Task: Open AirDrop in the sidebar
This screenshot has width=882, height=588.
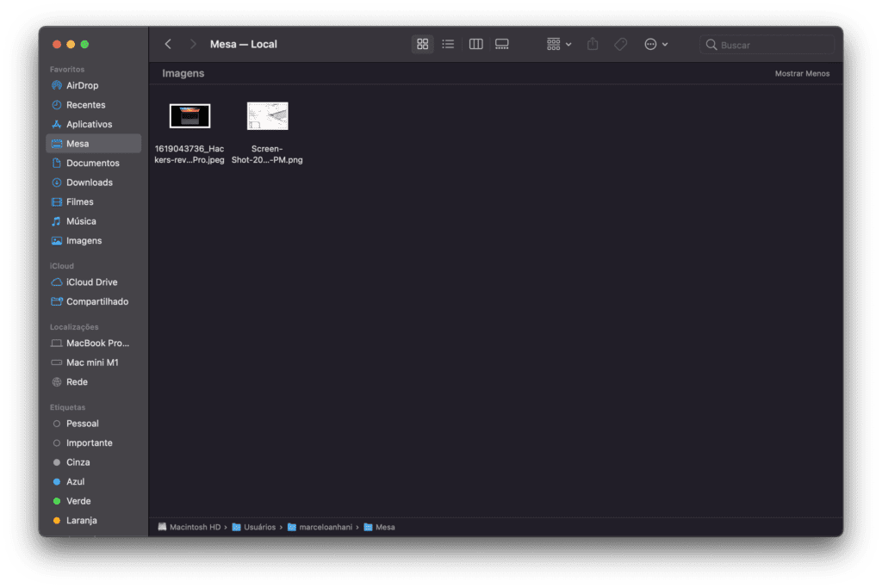Action: (x=82, y=85)
